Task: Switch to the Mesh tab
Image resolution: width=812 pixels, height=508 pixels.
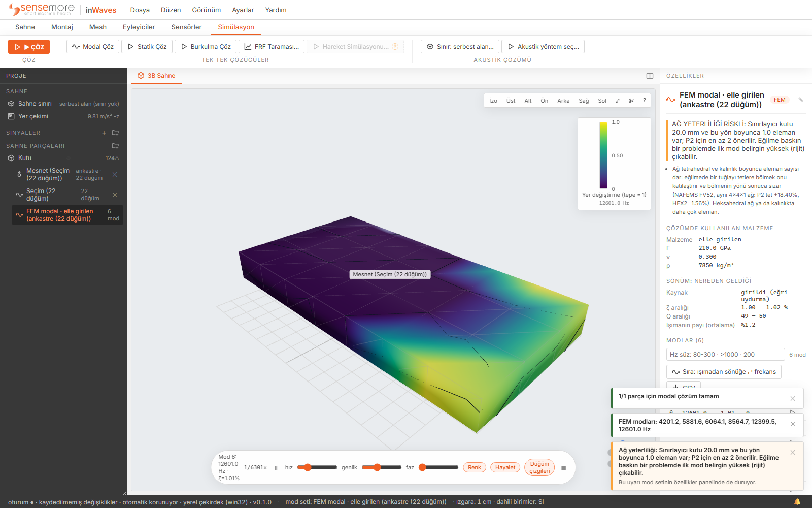Action: click(x=98, y=27)
